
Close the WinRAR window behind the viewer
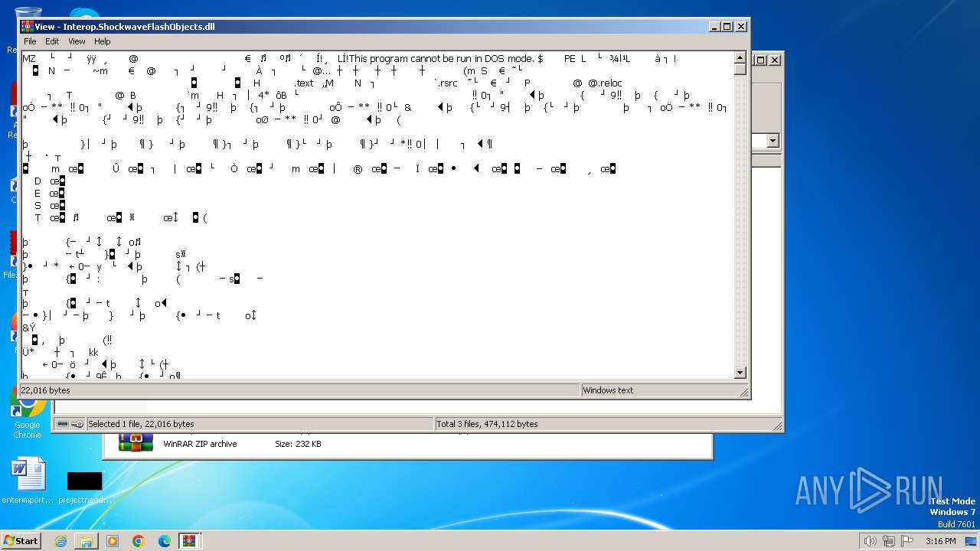(x=775, y=60)
